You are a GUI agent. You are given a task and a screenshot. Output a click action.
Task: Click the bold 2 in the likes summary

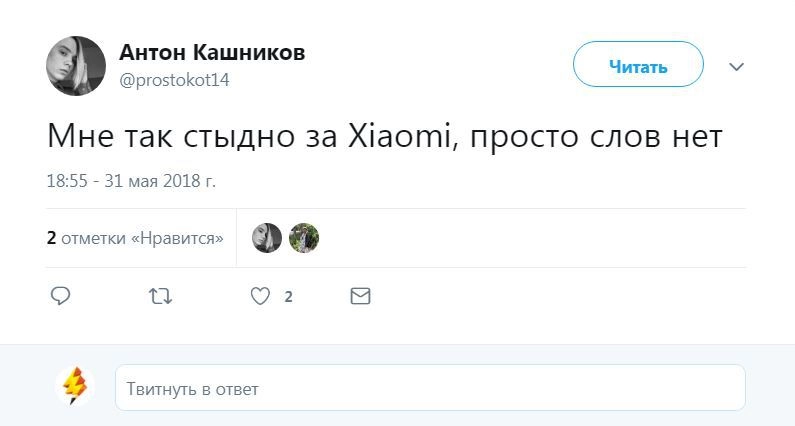[51, 239]
